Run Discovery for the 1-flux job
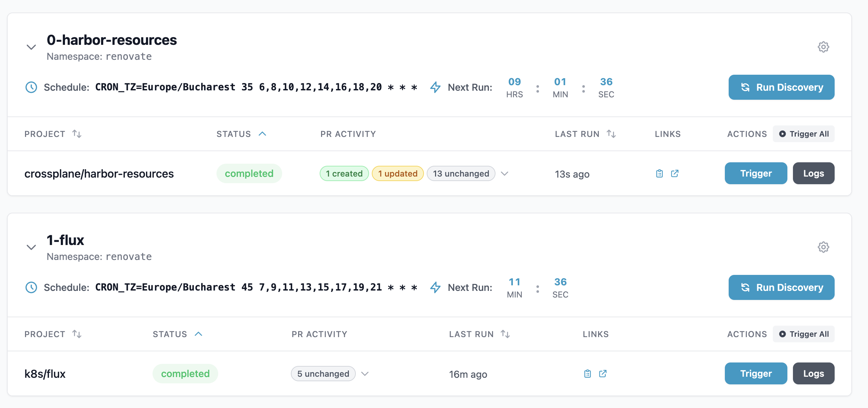The image size is (868, 408). [x=781, y=287]
